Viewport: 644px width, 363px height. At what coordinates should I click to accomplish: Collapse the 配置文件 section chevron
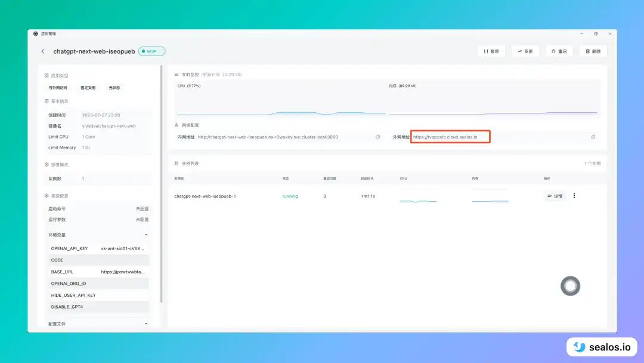pos(146,324)
